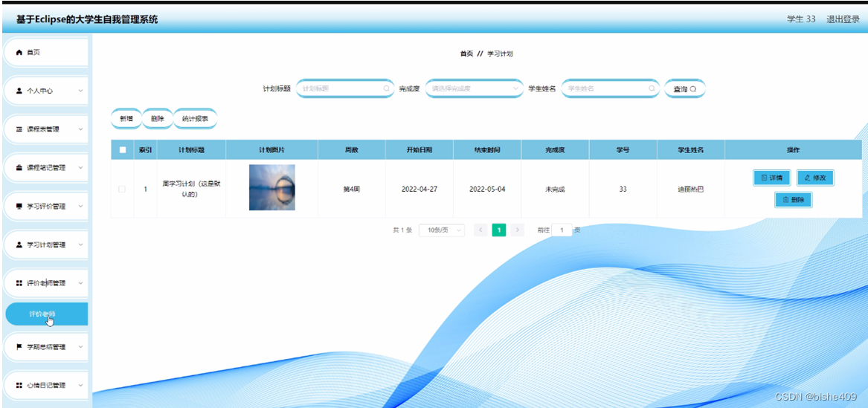The width and height of the screenshot is (868, 408).
Task: Go to next page arrow
Action: pos(517,230)
